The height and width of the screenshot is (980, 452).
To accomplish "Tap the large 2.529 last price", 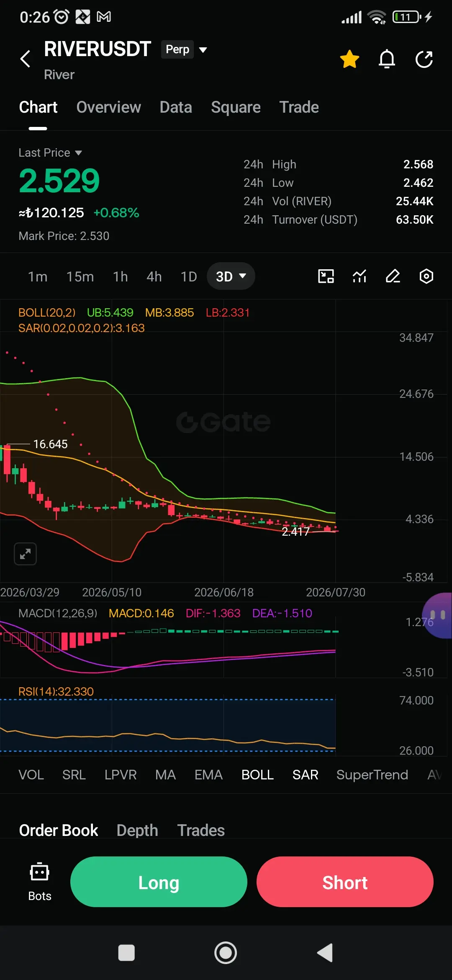I will pyautogui.click(x=59, y=181).
